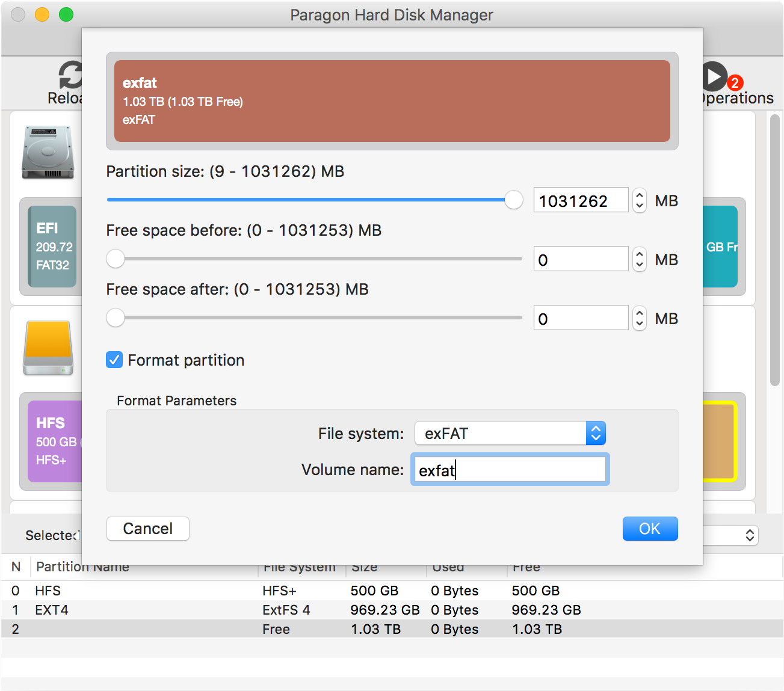
Task: Open the File system exFAT dropdown
Action: pos(510,434)
